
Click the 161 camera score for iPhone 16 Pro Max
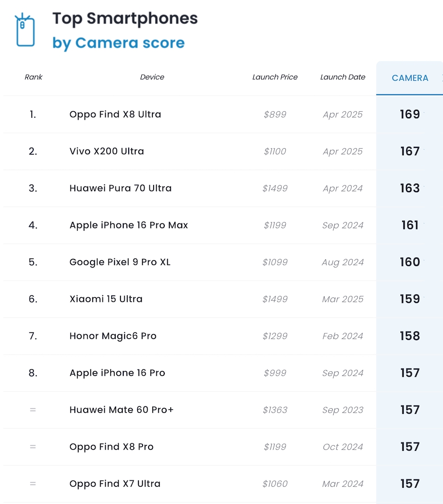(410, 225)
